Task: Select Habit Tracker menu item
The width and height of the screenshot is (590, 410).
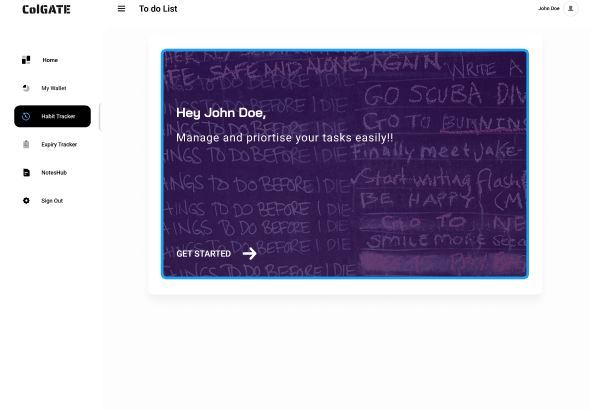Action: [x=52, y=116]
